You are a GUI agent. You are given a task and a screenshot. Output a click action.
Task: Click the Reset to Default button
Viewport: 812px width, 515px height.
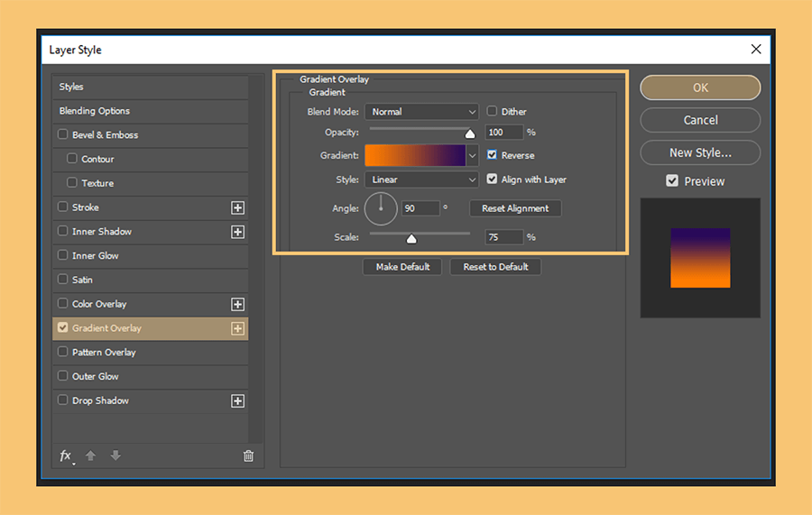(495, 267)
